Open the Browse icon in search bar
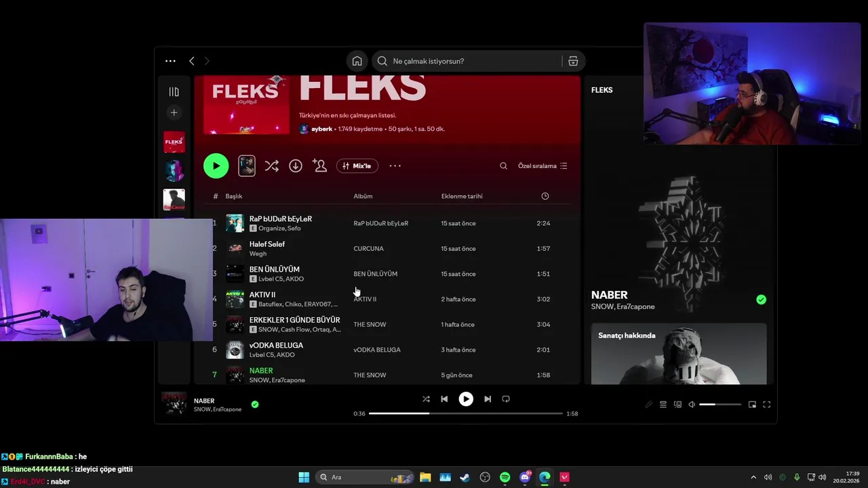 (573, 61)
